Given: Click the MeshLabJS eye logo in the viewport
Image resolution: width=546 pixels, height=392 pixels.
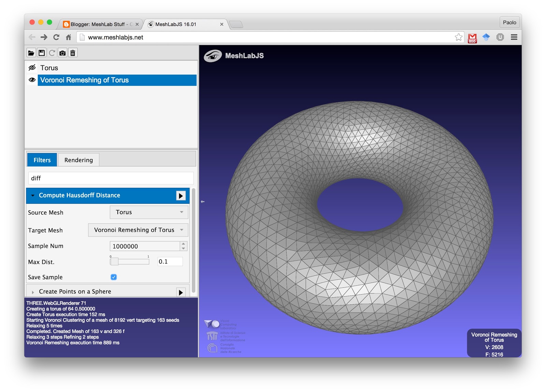Looking at the screenshot, I should pyautogui.click(x=213, y=56).
